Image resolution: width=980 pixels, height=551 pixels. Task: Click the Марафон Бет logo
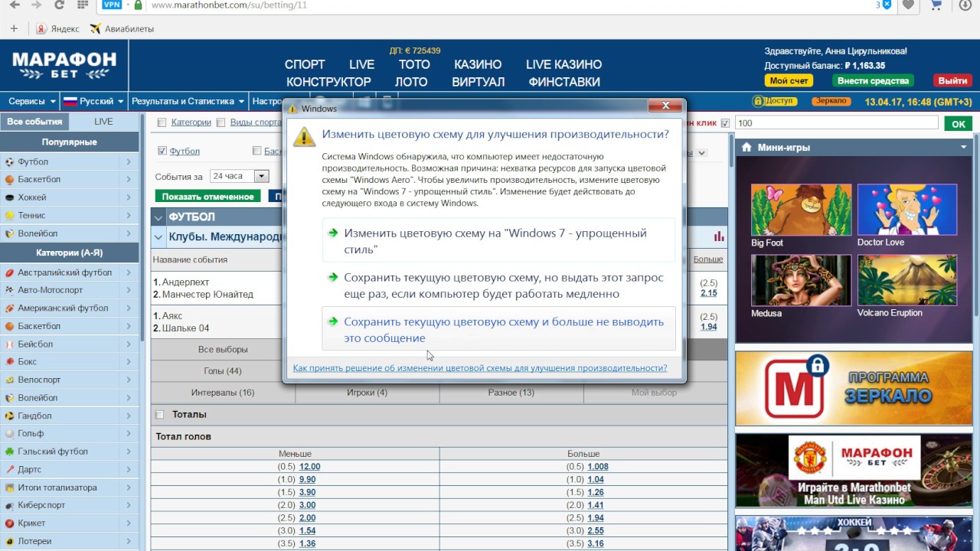point(64,65)
